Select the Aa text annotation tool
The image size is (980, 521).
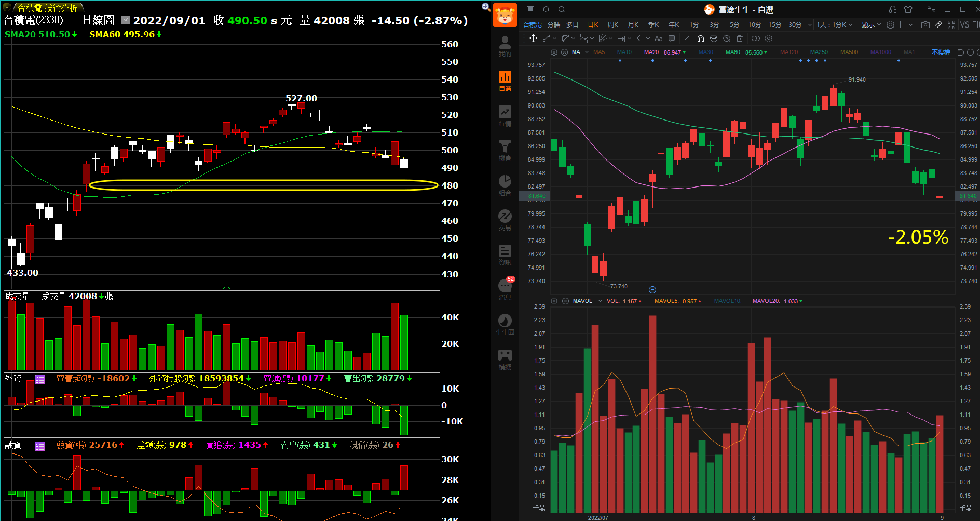(659, 38)
